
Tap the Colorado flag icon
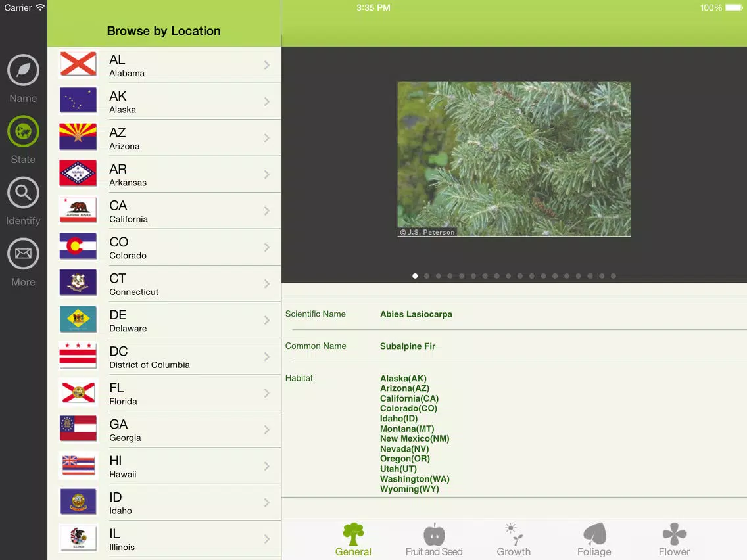pos(78,246)
